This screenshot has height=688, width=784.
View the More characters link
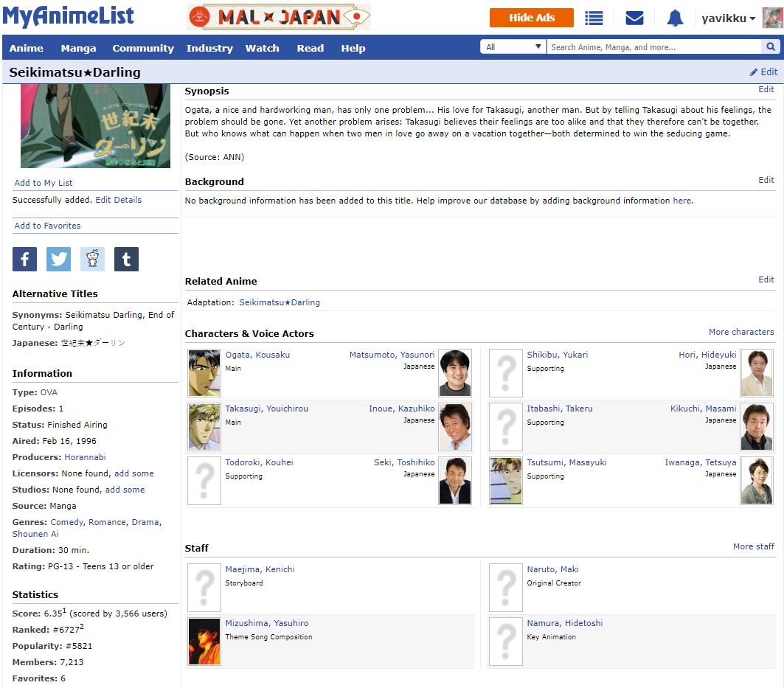tap(741, 332)
